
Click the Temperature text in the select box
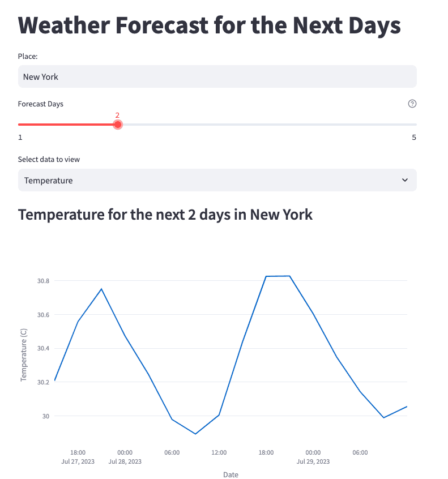[48, 181]
